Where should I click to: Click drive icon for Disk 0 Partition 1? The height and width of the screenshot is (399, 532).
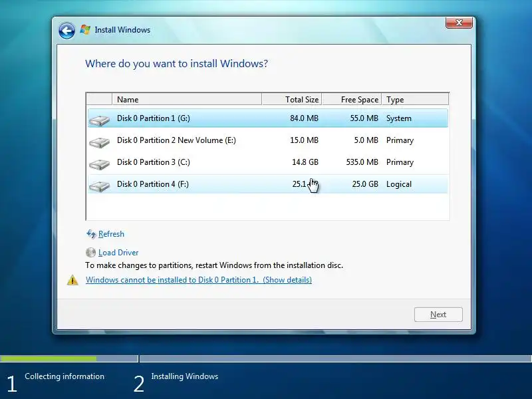(x=99, y=120)
